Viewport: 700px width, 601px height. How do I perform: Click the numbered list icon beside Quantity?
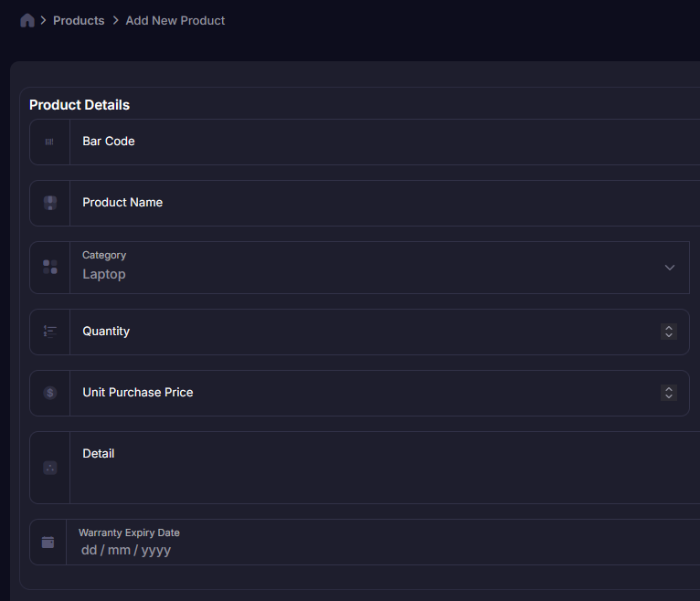click(50, 332)
